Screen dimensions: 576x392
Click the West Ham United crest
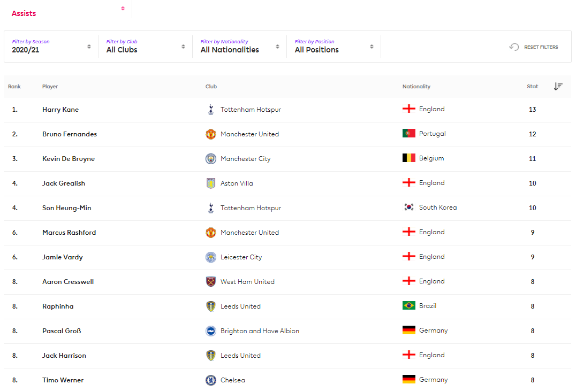click(211, 282)
